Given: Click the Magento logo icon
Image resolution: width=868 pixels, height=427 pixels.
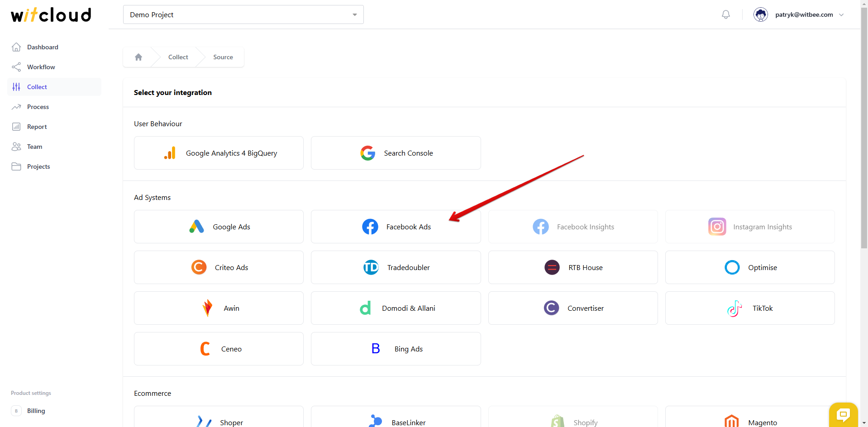Looking at the screenshot, I should point(732,421).
